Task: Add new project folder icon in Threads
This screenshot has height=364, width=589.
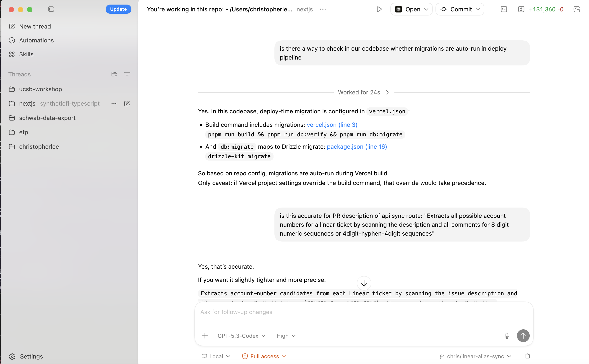Action: point(114,74)
